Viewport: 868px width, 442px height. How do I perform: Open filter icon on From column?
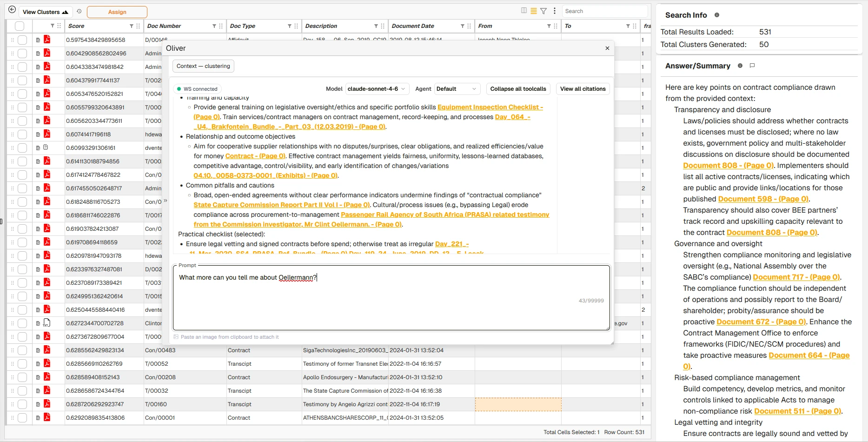point(549,26)
